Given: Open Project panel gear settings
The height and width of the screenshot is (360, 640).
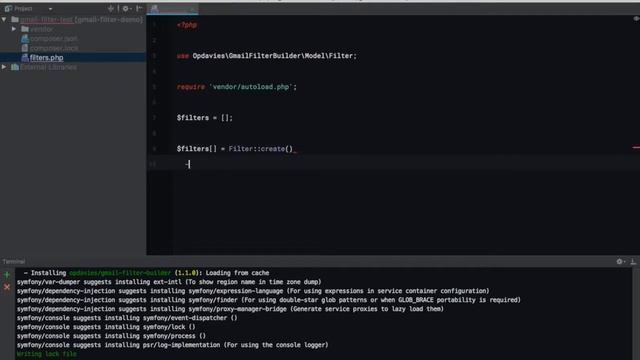Looking at the screenshot, I should [x=126, y=8].
